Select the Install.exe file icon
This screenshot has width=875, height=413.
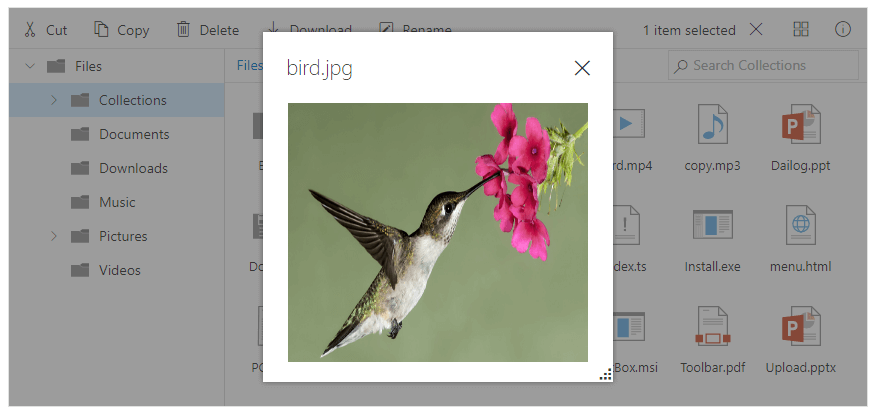[712, 238]
